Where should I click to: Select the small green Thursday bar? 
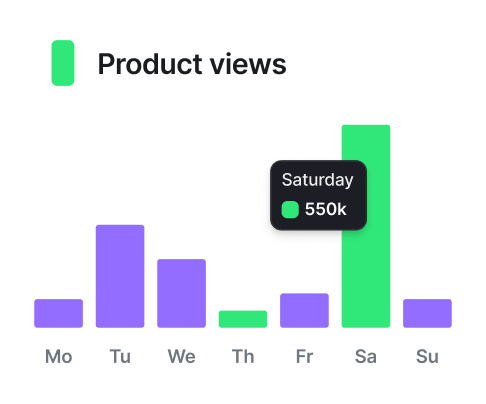[x=243, y=319]
